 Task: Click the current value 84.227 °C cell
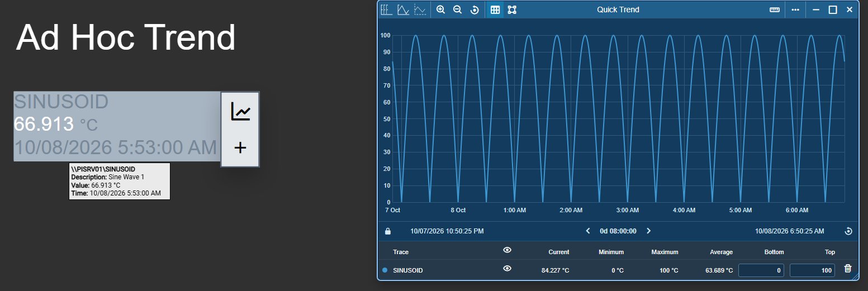(556, 270)
